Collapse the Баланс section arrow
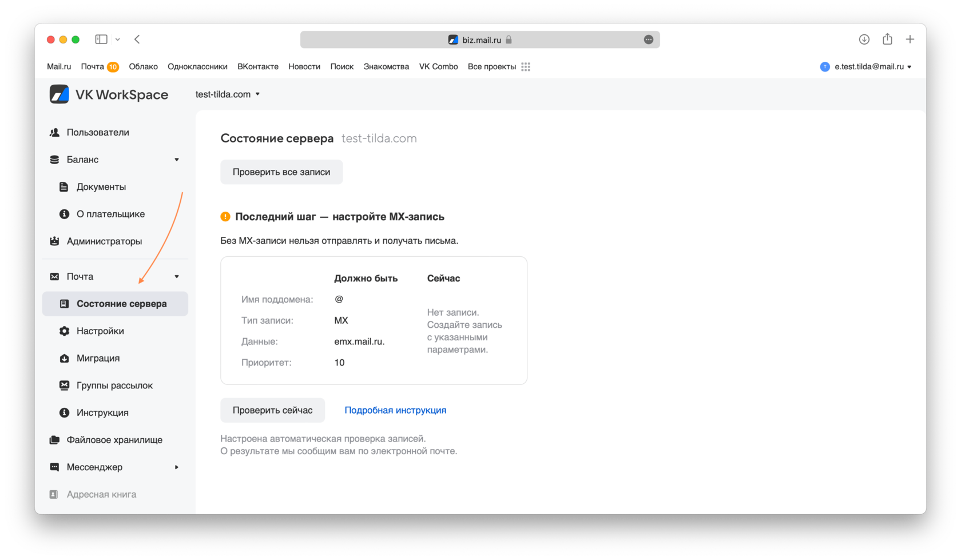This screenshot has width=961, height=560. (x=177, y=160)
